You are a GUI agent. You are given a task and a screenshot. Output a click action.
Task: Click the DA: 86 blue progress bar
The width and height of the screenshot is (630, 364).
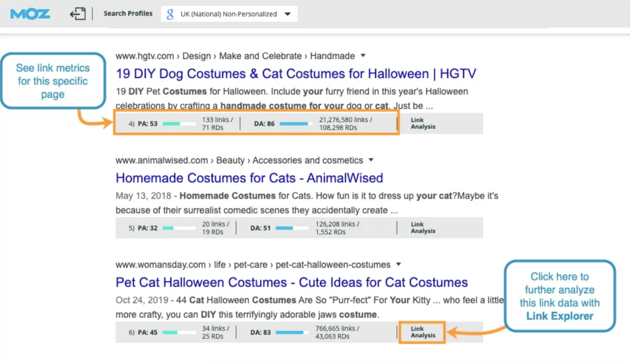[x=295, y=124]
